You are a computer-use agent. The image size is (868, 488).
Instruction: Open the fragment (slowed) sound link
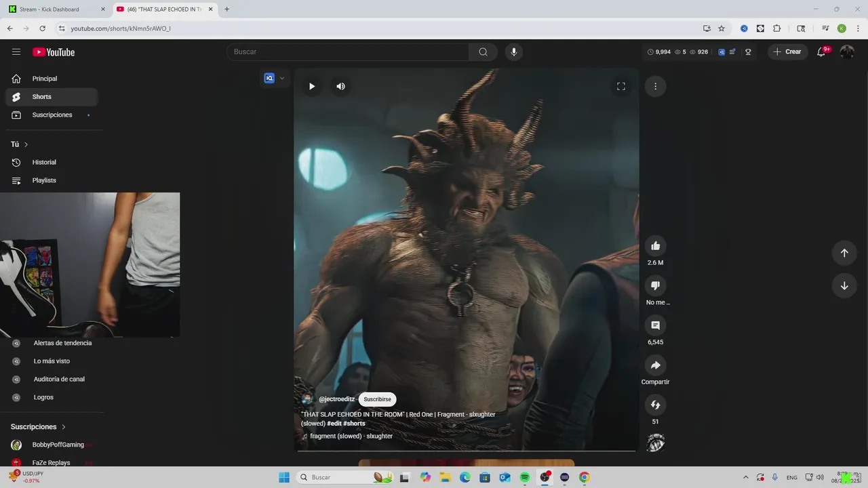pos(351,436)
